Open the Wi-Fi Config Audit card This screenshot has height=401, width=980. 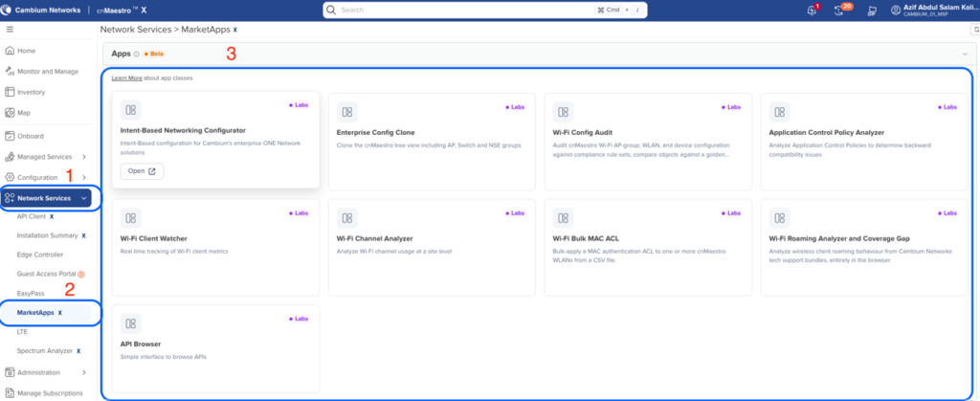[x=648, y=141]
